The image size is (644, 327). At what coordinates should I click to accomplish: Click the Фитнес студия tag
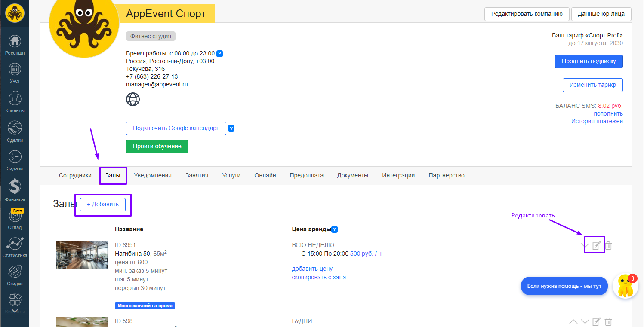point(151,36)
